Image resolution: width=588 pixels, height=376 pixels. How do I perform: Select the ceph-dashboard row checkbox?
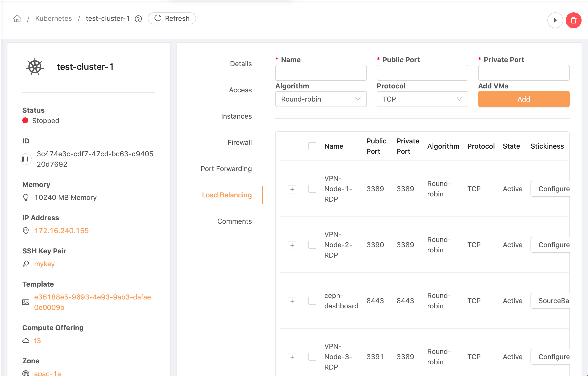click(312, 301)
